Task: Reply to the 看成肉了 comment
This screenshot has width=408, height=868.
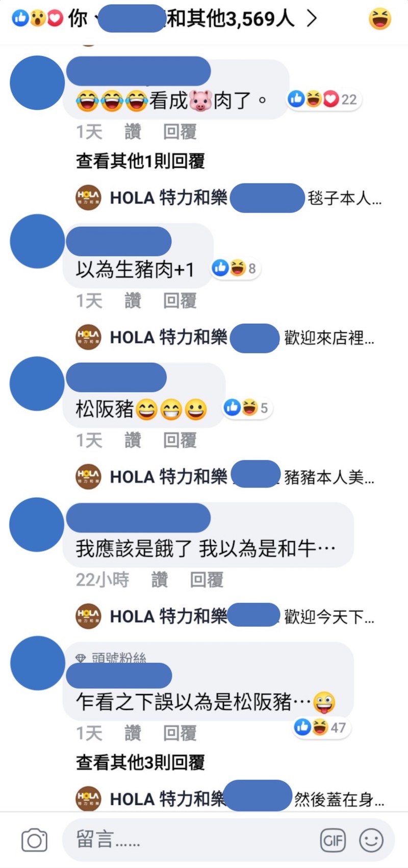Action: coord(180,132)
